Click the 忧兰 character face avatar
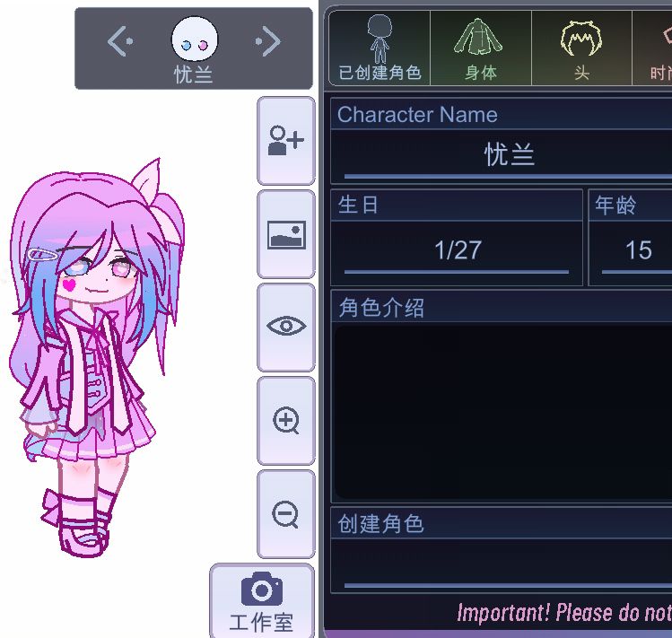The height and width of the screenshot is (638, 672). (195, 39)
